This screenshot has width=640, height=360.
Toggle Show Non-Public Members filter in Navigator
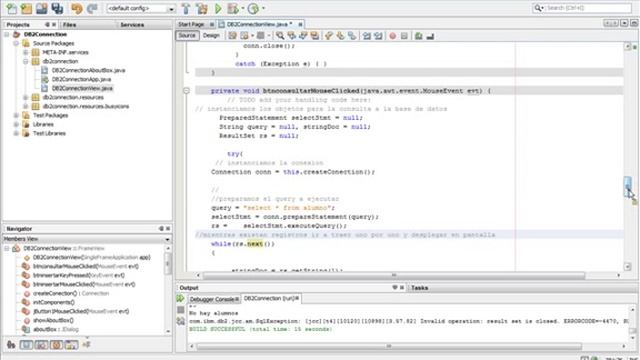click(56, 345)
